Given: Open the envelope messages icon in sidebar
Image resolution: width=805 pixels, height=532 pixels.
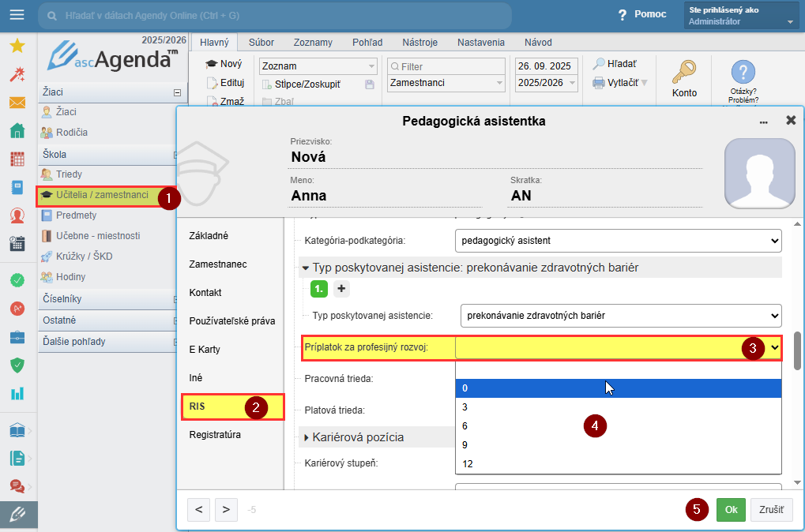Looking at the screenshot, I should (x=17, y=103).
